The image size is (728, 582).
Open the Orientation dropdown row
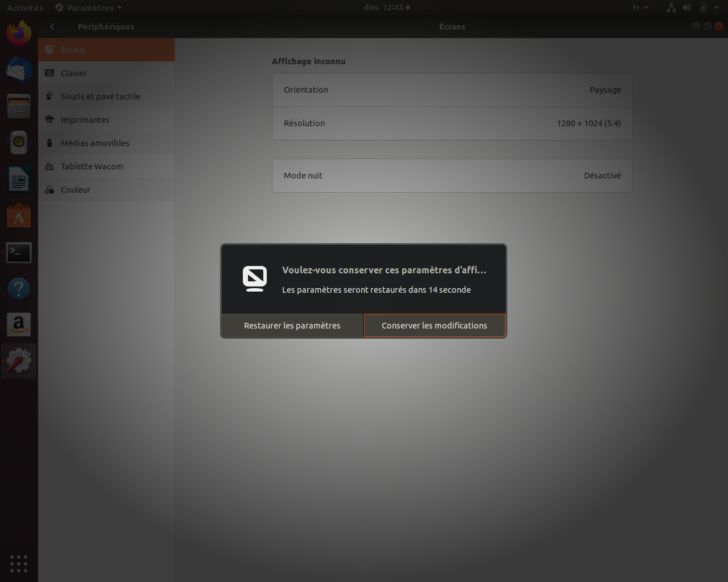[452, 90]
